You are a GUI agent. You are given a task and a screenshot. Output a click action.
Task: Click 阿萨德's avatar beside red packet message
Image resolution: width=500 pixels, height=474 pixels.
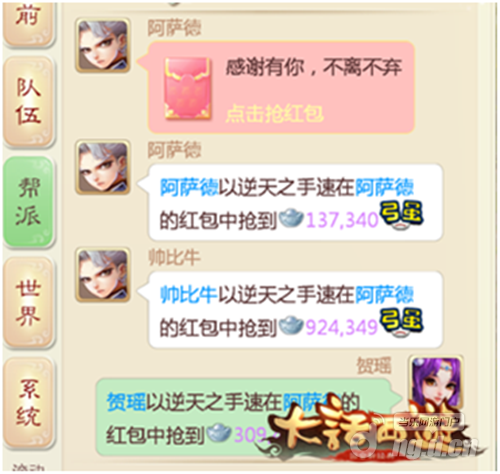pyautogui.click(x=103, y=45)
